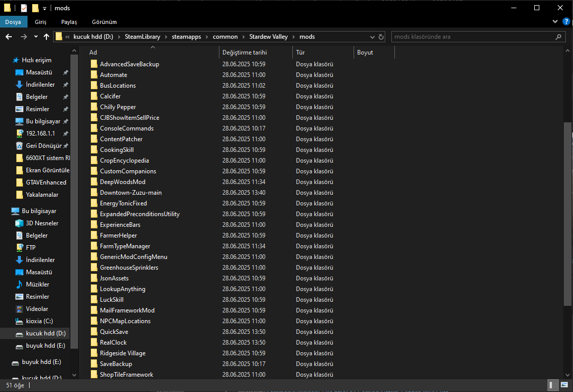This screenshot has width=573, height=392.
Task: Select the DeepWoodsMod folder
Action: click(x=123, y=182)
